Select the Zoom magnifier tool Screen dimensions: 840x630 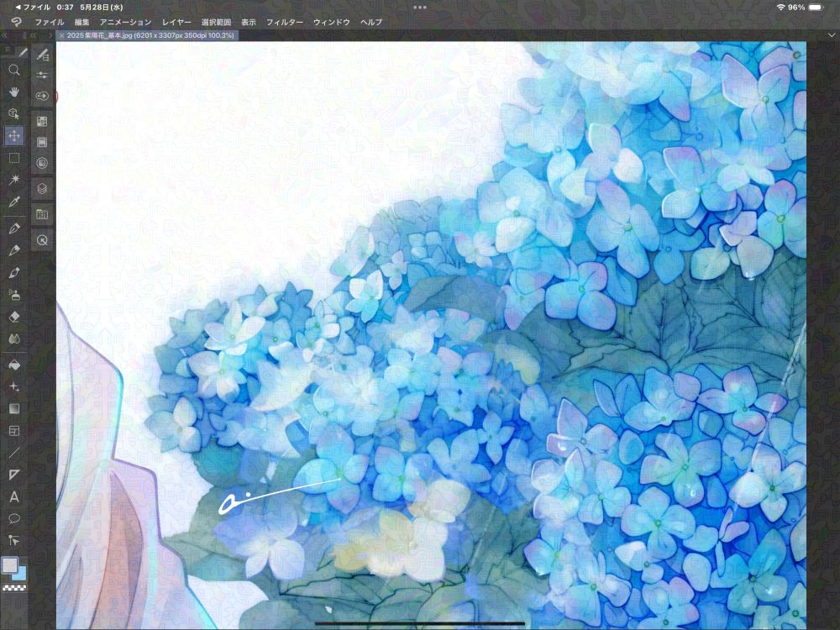[x=14, y=71]
